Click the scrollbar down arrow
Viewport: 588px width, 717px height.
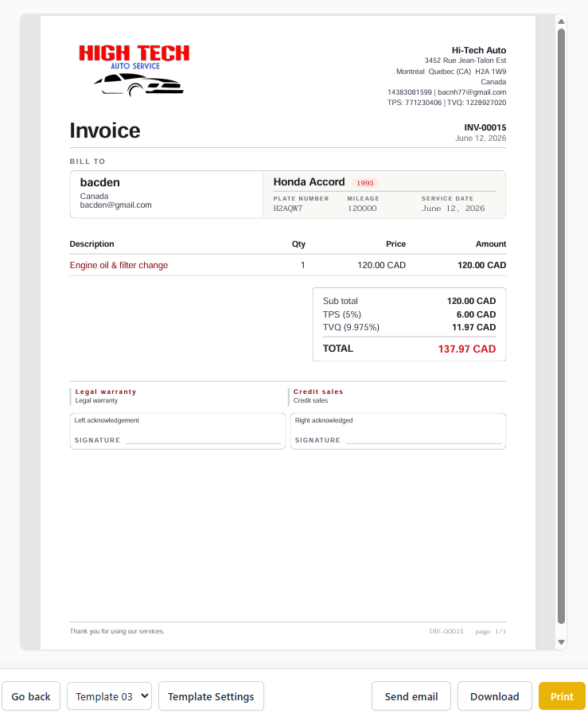tap(561, 642)
